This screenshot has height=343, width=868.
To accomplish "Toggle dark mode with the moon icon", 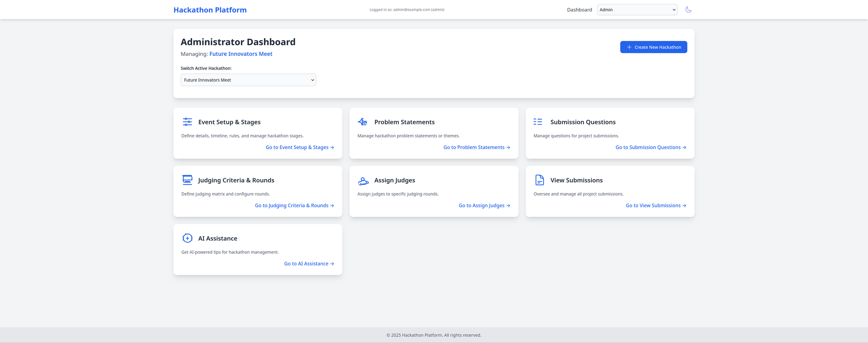I will [x=688, y=10].
